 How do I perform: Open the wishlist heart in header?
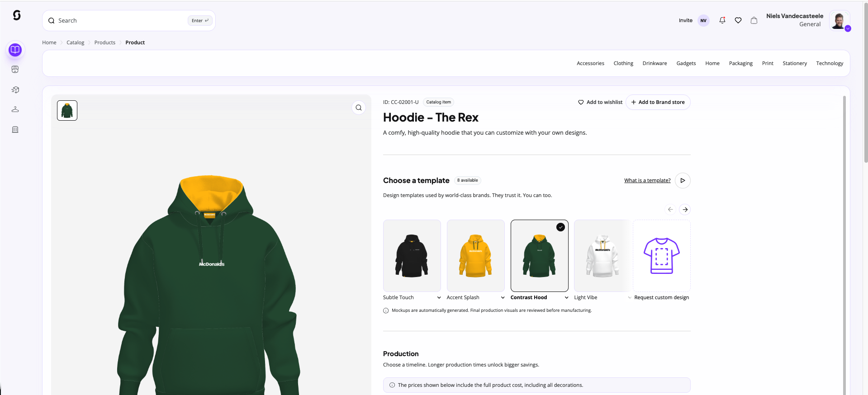tap(738, 20)
